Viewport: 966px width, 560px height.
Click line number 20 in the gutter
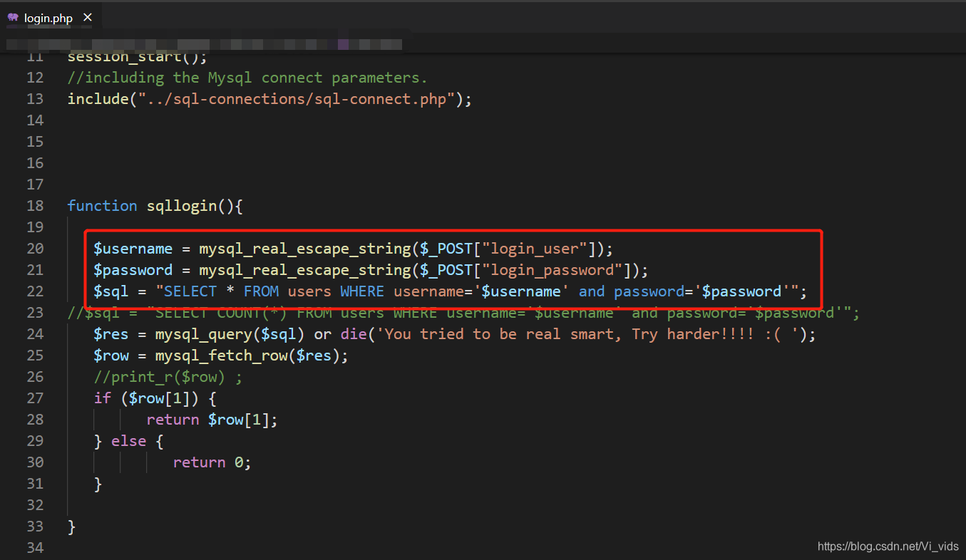[x=35, y=249]
